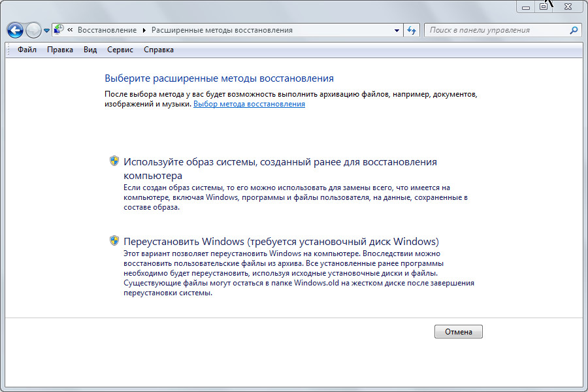Click shield icon beside system image option

pos(114,161)
